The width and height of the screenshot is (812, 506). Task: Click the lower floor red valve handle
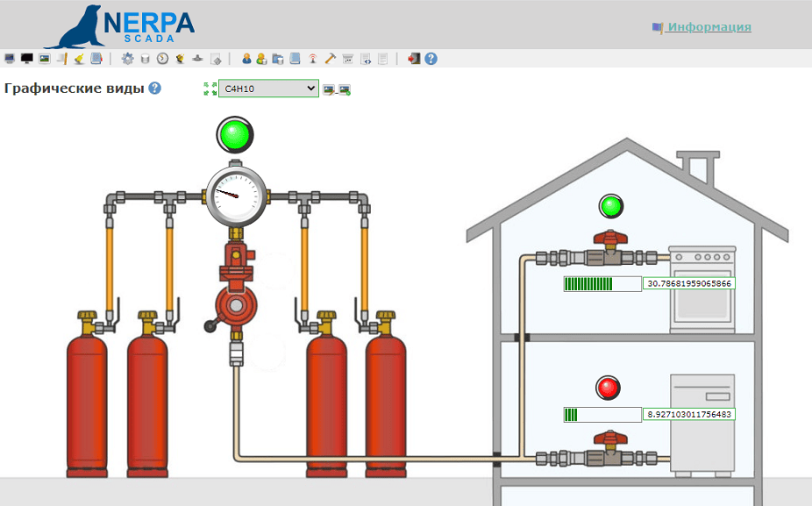(610, 439)
